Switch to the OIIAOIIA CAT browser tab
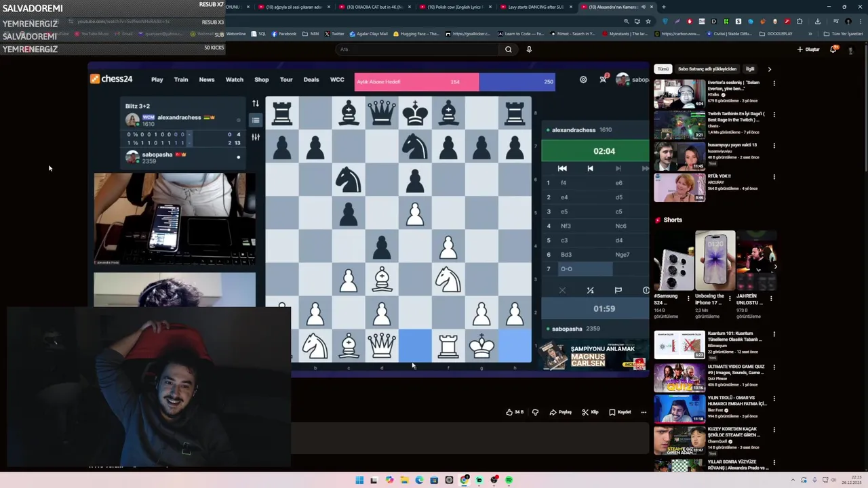 (374, 7)
